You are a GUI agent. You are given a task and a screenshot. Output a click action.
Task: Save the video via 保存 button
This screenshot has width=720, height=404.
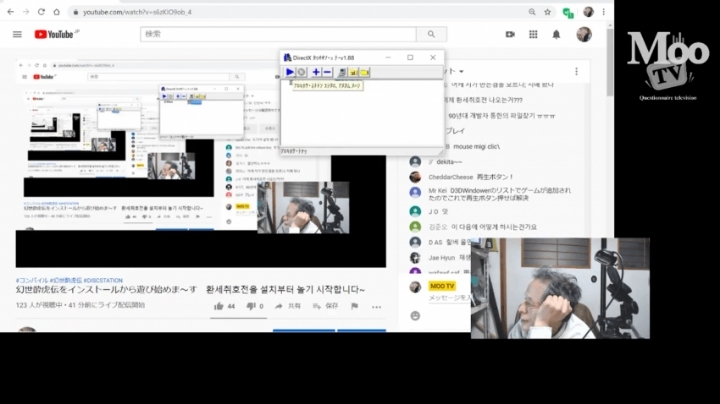pos(325,306)
